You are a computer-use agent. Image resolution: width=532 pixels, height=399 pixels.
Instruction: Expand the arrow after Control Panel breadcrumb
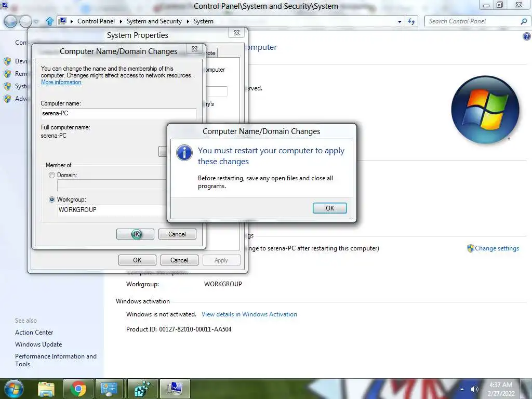pyautogui.click(x=121, y=21)
